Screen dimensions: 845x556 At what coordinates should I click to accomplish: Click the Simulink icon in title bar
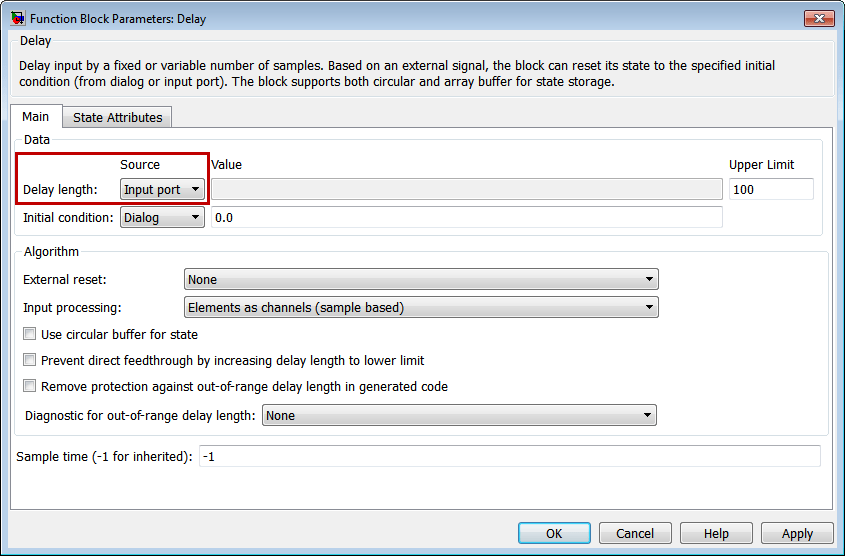tap(18, 18)
